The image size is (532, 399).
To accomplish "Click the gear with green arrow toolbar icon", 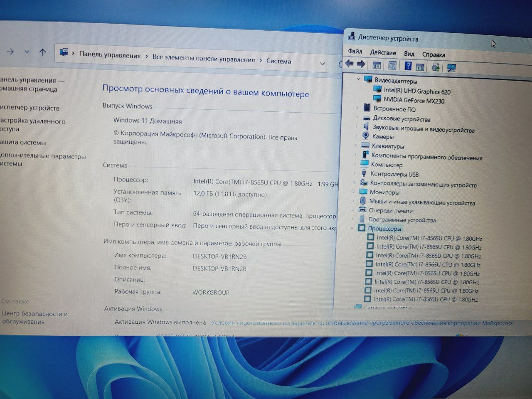I will 436,67.
